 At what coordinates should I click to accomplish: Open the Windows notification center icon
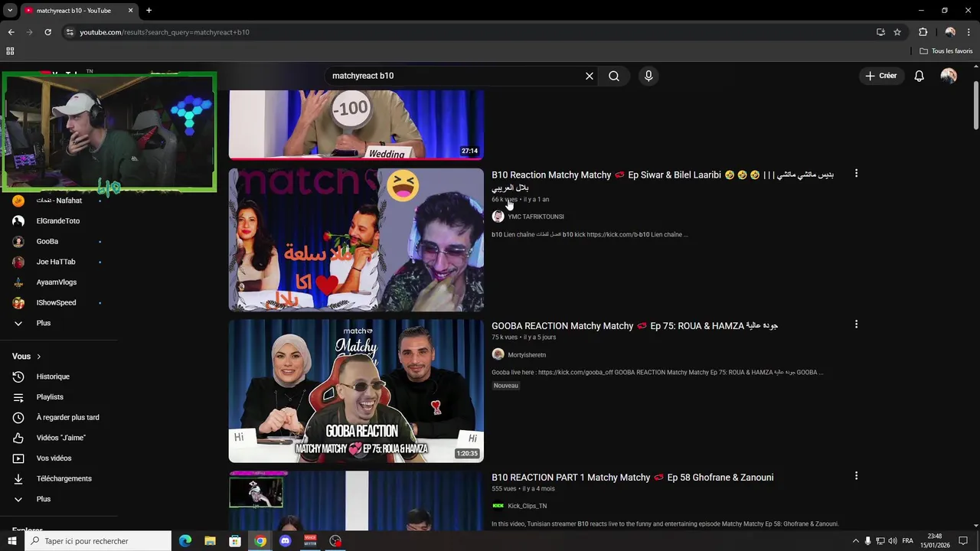coord(963,541)
